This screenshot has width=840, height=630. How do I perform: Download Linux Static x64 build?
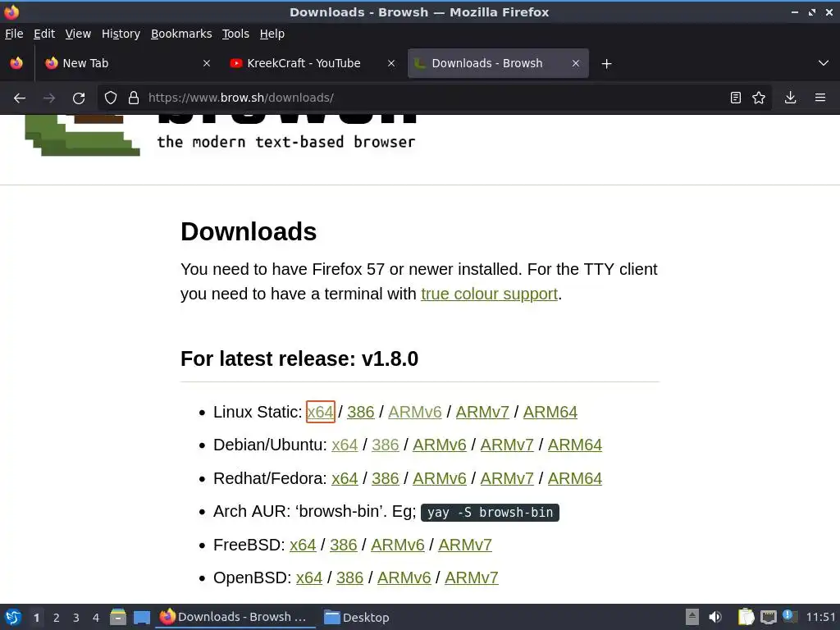(x=321, y=412)
